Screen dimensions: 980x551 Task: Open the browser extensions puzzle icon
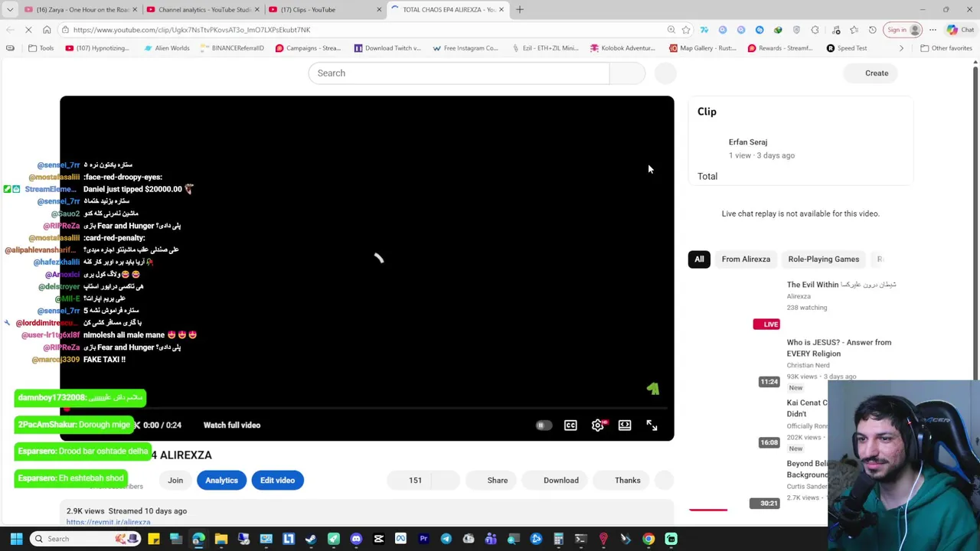(x=815, y=30)
